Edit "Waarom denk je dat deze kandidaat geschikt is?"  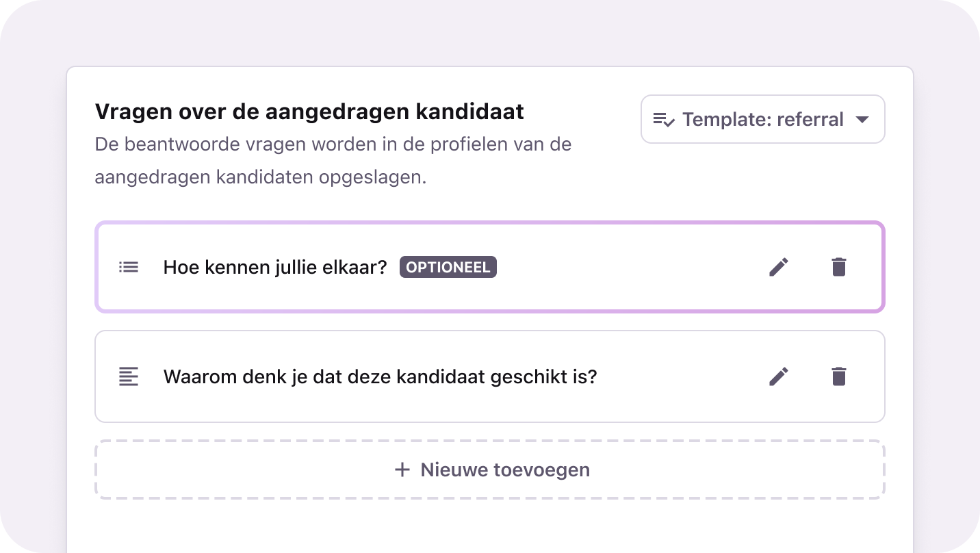(x=778, y=376)
